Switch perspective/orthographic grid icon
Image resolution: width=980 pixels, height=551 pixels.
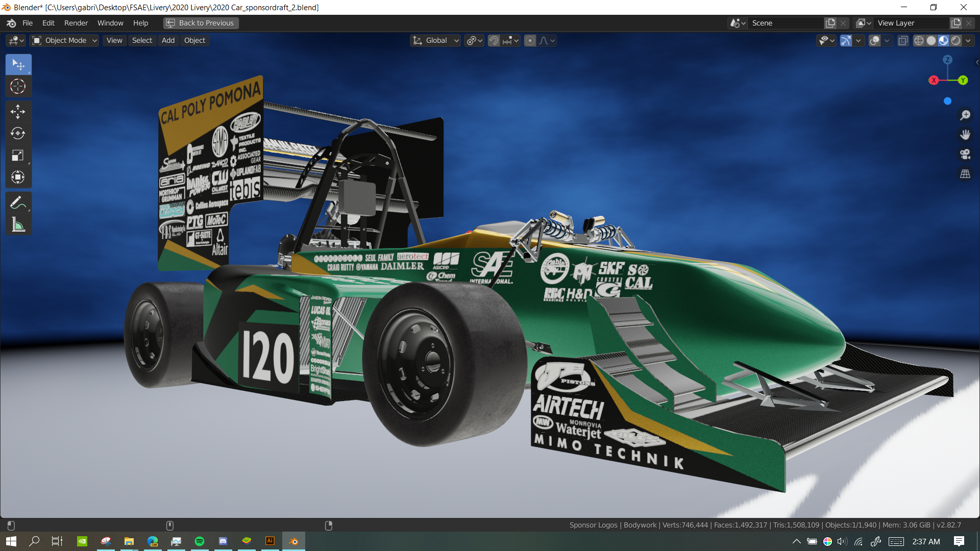[x=965, y=174]
